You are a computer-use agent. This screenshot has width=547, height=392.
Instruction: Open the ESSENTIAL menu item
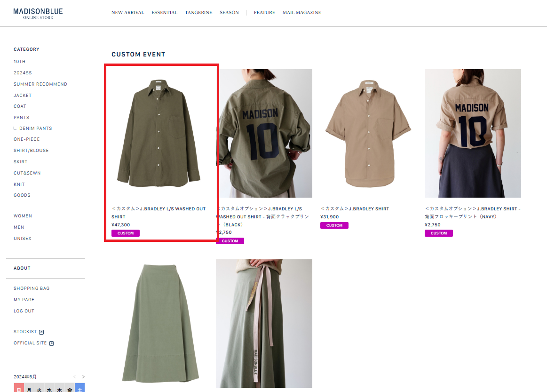pos(164,13)
